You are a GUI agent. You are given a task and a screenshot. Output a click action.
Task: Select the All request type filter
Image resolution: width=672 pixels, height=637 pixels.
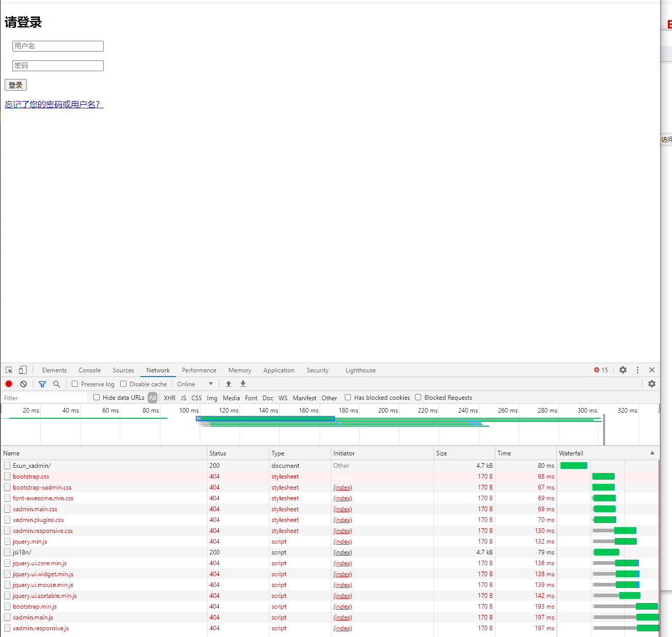click(153, 398)
